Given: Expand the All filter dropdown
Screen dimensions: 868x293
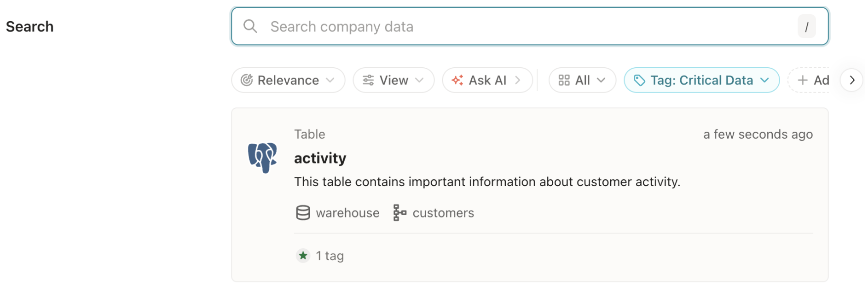Looking at the screenshot, I should pos(602,80).
